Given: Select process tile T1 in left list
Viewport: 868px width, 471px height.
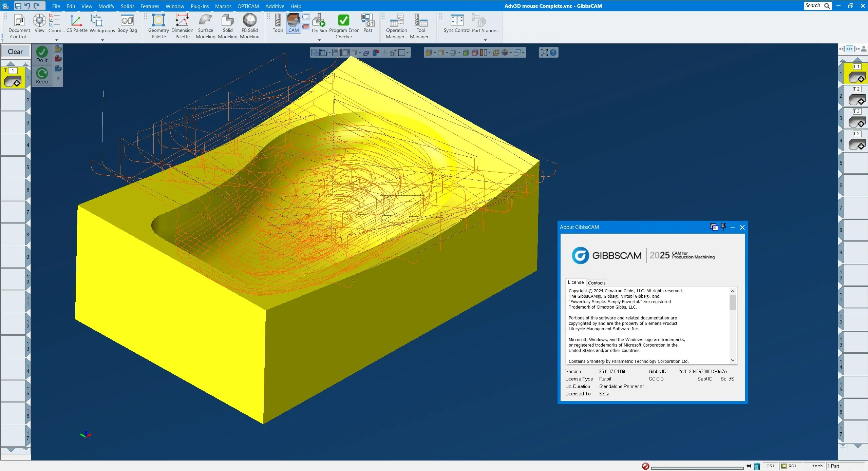Looking at the screenshot, I should 13,78.
